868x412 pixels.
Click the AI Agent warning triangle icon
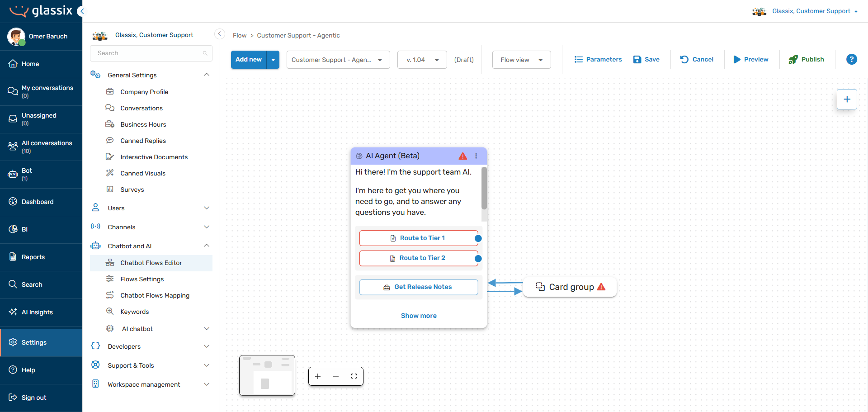(463, 156)
